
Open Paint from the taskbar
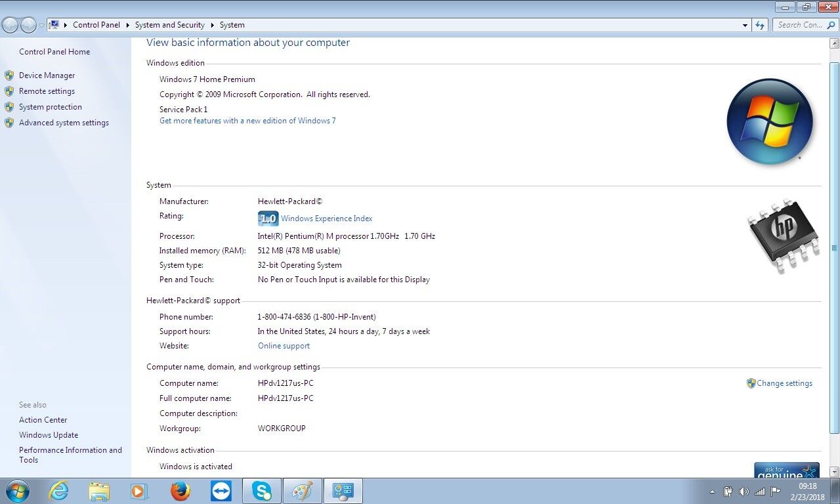click(x=302, y=491)
